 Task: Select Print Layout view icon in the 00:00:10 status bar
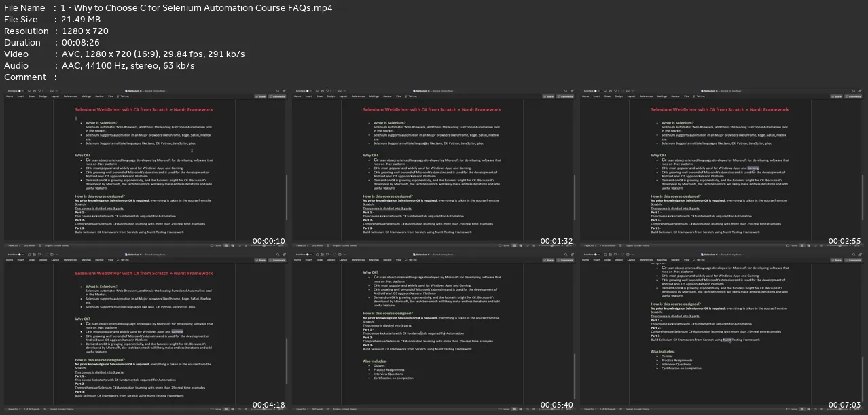point(225,245)
